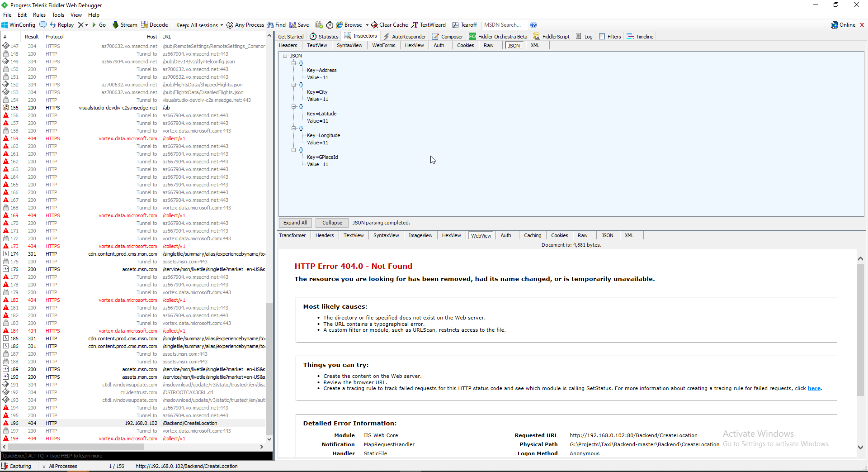The image size is (868, 472).
Task: Select session 155 visualstudio-devdiv-c2s.msedge.net row
Action: coord(134,108)
